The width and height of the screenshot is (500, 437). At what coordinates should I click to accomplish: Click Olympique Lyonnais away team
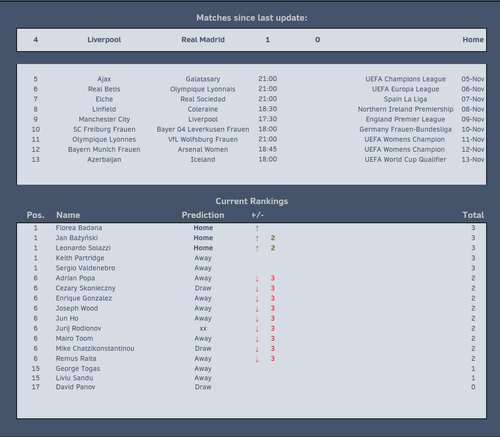(203, 89)
